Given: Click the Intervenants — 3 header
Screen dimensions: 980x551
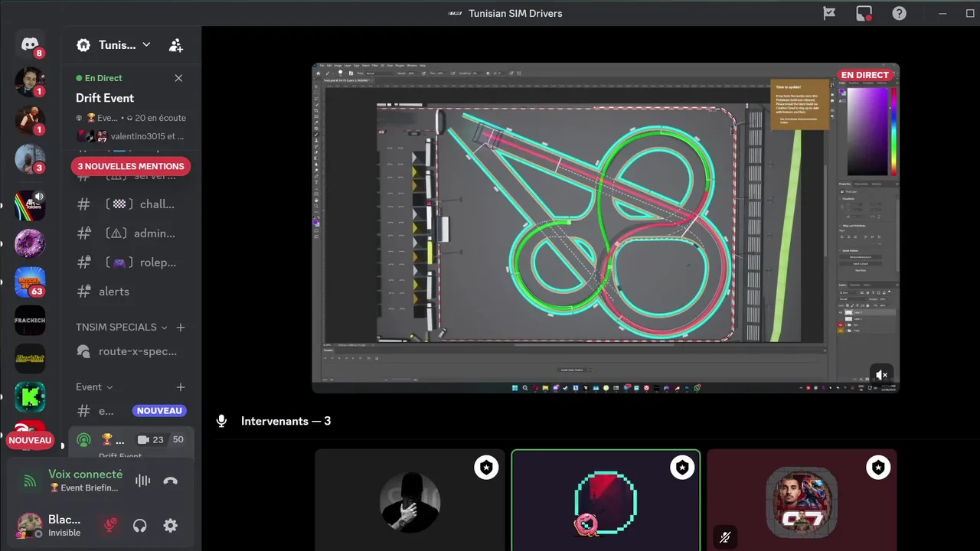Looking at the screenshot, I should tap(286, 421).
